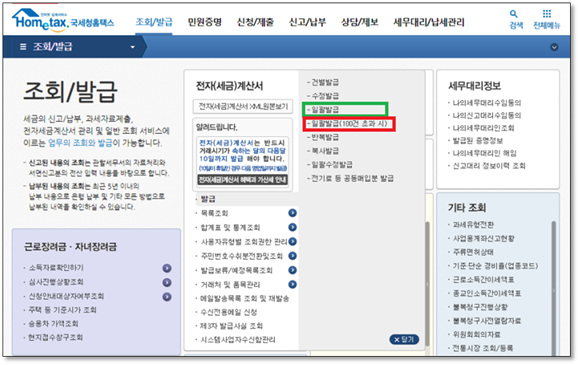Open 주류면허상태 link

473,252
